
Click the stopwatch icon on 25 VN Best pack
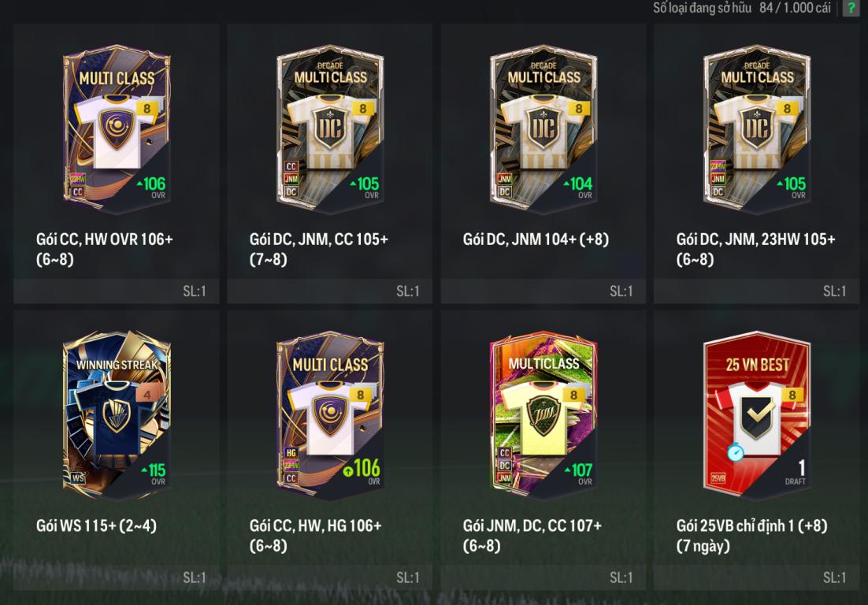(736, 452)
